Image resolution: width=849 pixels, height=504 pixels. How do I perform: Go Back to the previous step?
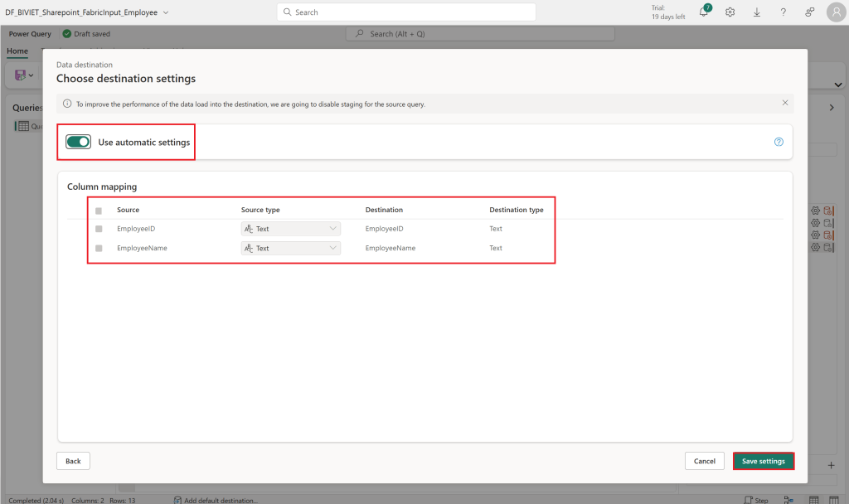[73, 461]
